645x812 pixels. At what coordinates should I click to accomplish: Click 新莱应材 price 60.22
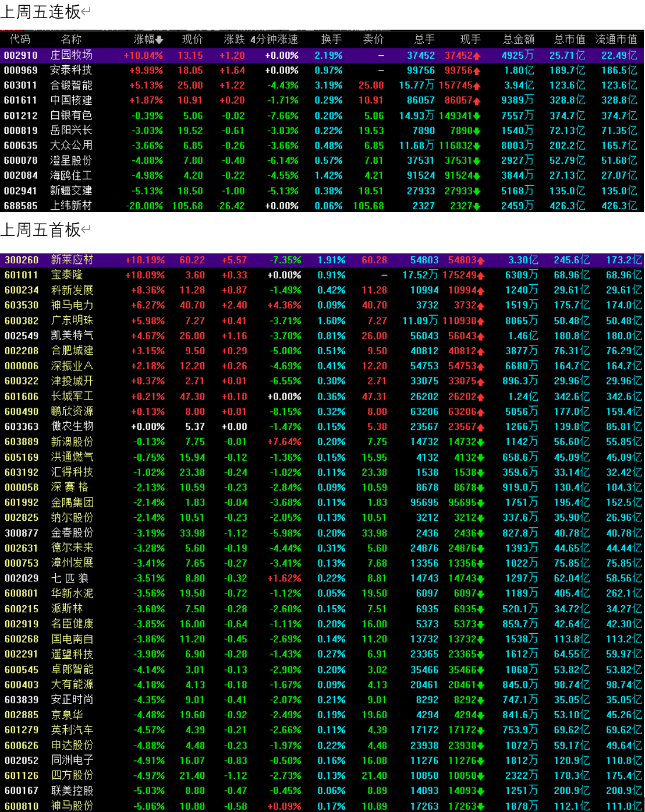click(193, 260)
